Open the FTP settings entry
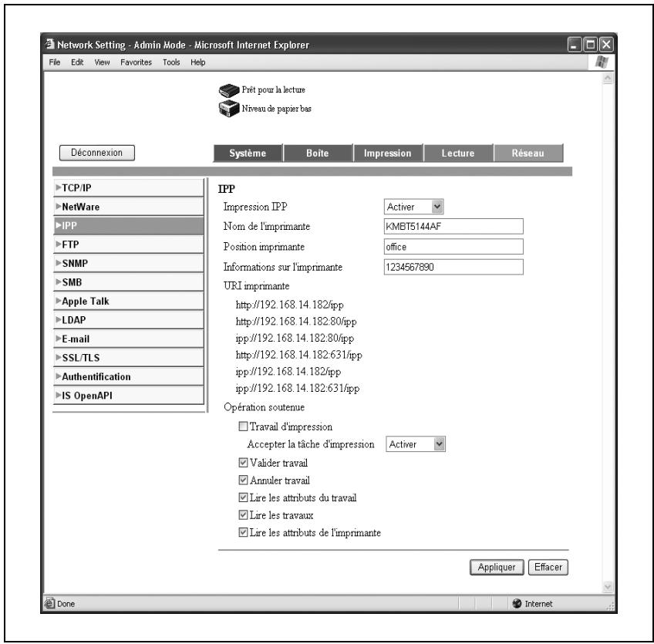This screenshot has width=654, height=644. (129, 244)
